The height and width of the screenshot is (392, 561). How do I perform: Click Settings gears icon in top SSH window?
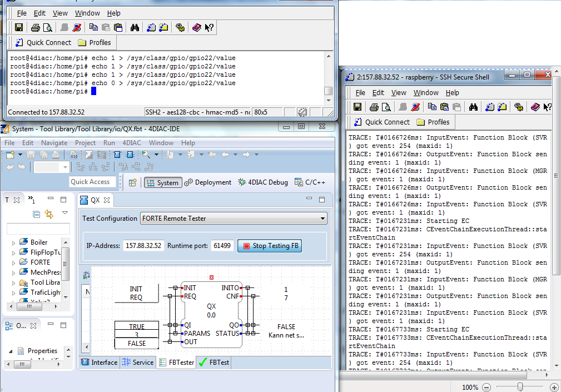click(180, 28)
